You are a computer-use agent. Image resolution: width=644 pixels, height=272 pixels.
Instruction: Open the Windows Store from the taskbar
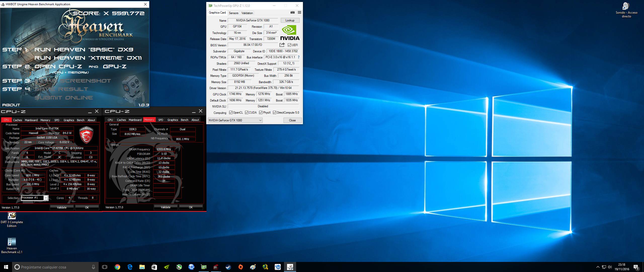[x=154, y=267]
